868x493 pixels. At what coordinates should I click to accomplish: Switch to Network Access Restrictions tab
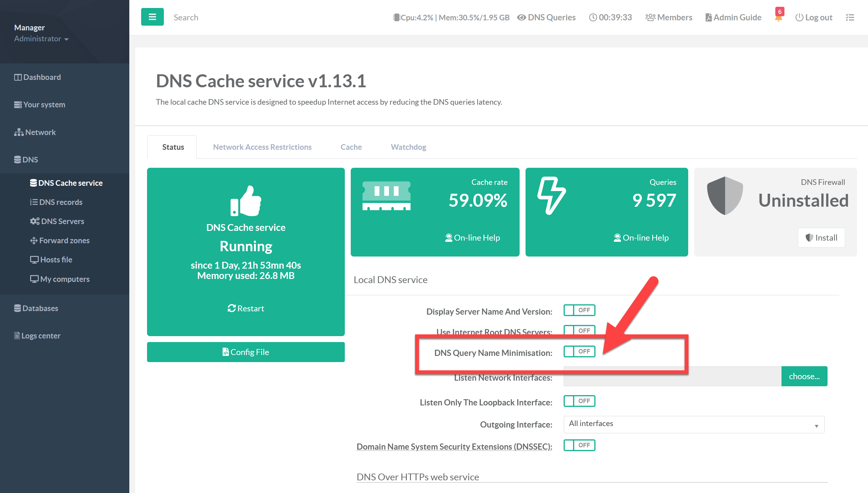(x=262, y=147)
